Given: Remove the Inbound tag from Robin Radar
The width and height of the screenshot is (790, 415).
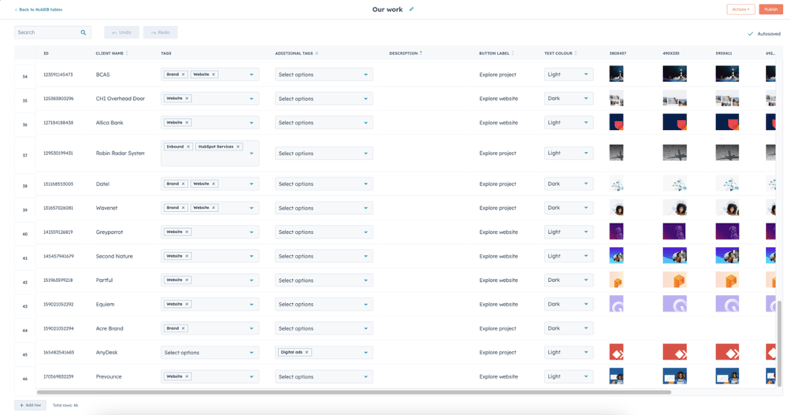Looking at the screenshot, I should (187, 147).
